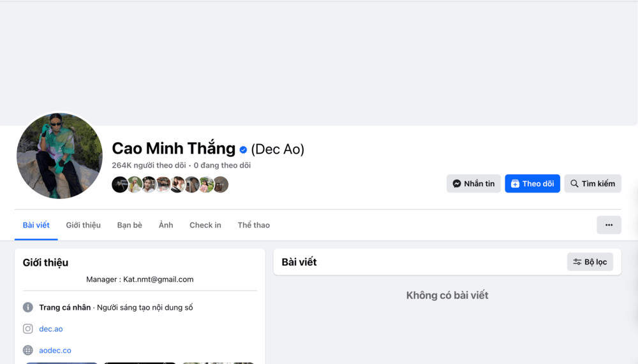Click the Instagram icon beside dec.ao
Screen dimensions: 638x364
point(28,329)
